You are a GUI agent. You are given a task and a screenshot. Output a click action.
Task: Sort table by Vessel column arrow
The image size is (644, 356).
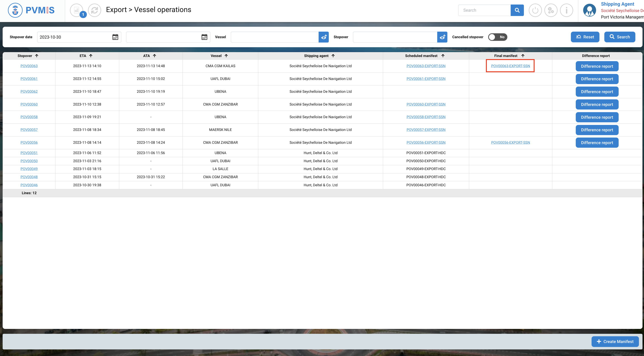pos(226,56)
